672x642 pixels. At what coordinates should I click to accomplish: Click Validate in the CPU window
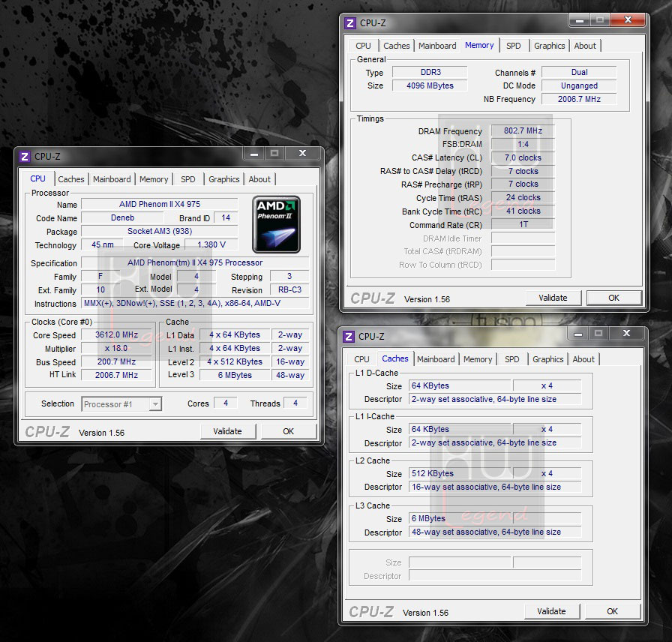(x=227, y=431)
